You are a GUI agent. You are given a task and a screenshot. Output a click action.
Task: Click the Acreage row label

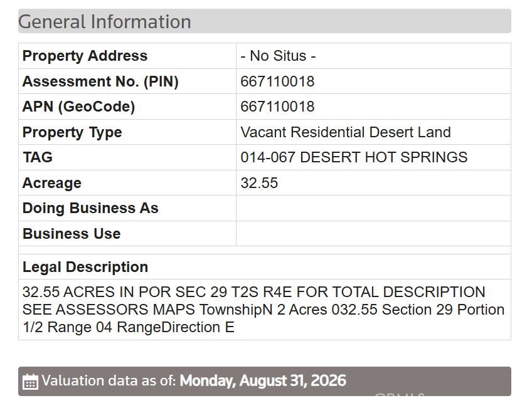coord(52,183)
